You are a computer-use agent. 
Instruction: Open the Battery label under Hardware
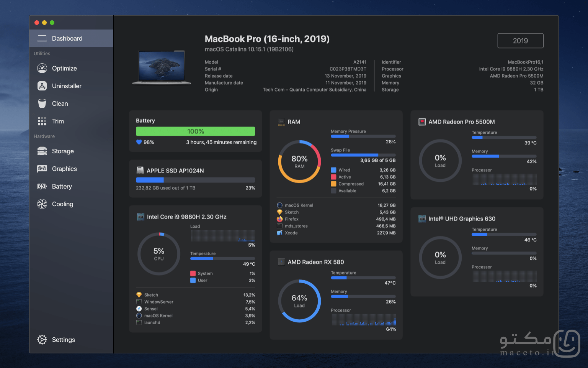[x=62, y=186]
